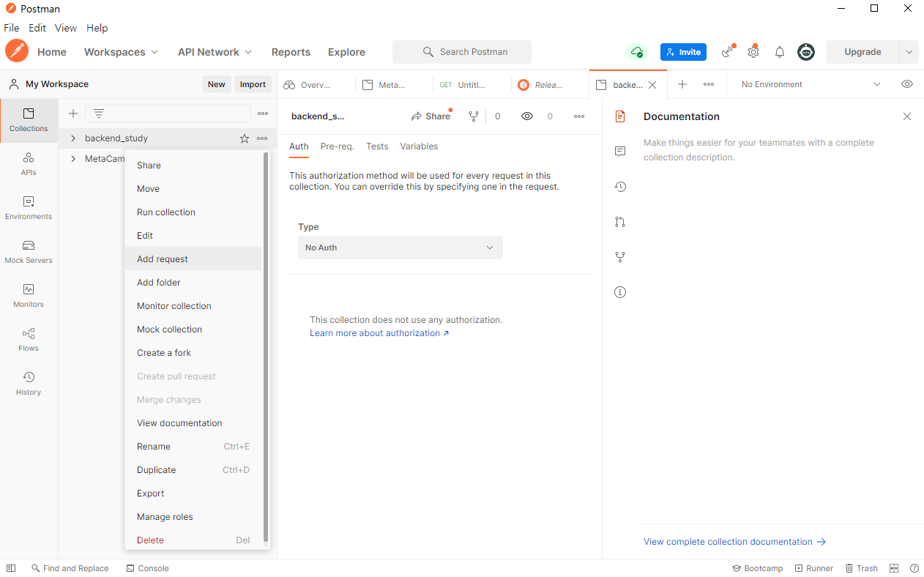This screenshot has height=577, width=924.
Task: Expand the backend_study collection
Action: click(x=73, y=138)
